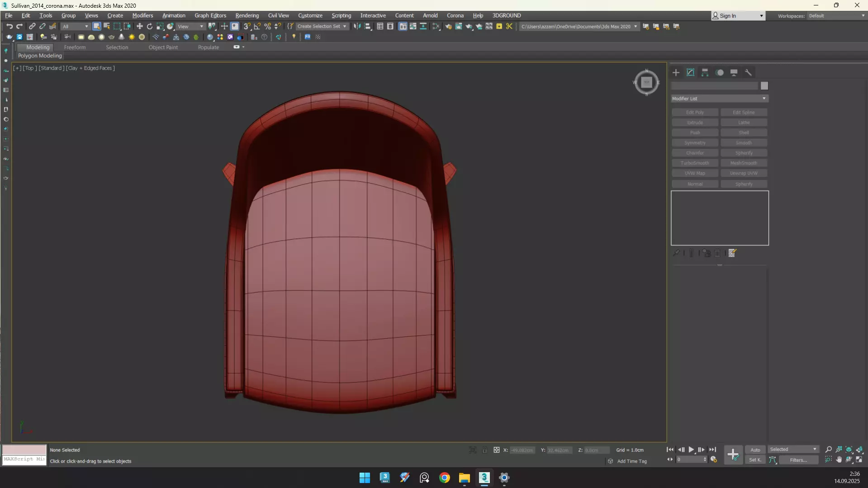Viewport: 868px width, 488px height.
Task: Switch to the Freeform ribbon tab
Action: (75, 47)
